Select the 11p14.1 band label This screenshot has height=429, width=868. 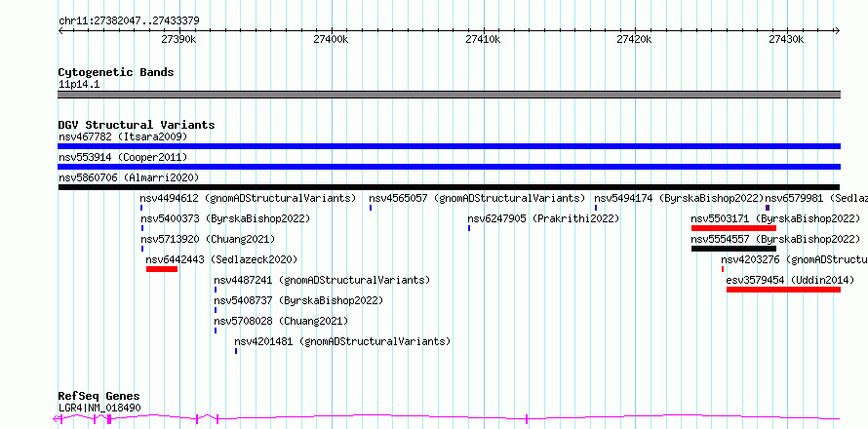(x=79, y=85)
